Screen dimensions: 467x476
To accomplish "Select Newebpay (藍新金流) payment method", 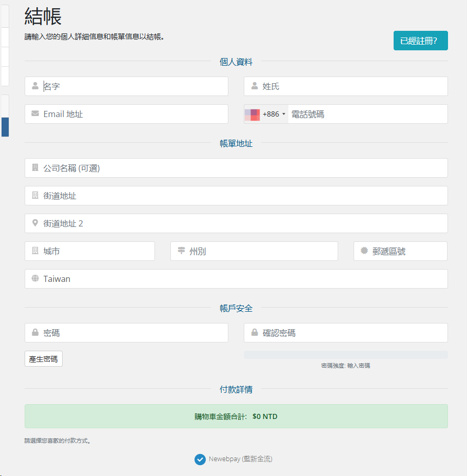I will (200, 460).
